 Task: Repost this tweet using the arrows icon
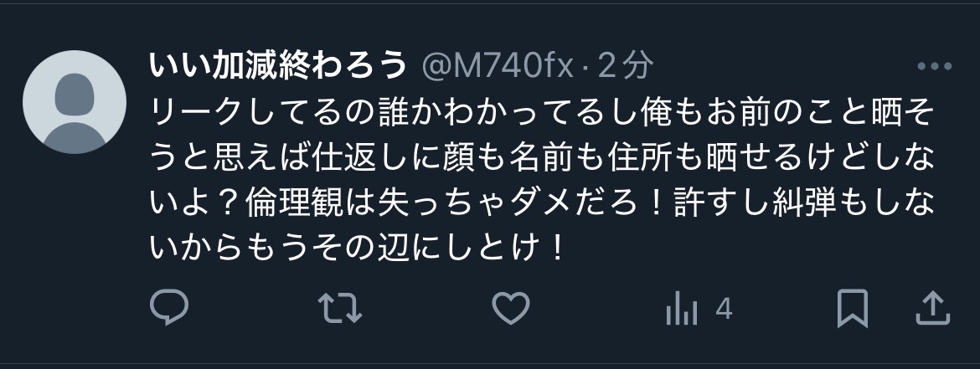pos(339,309)
